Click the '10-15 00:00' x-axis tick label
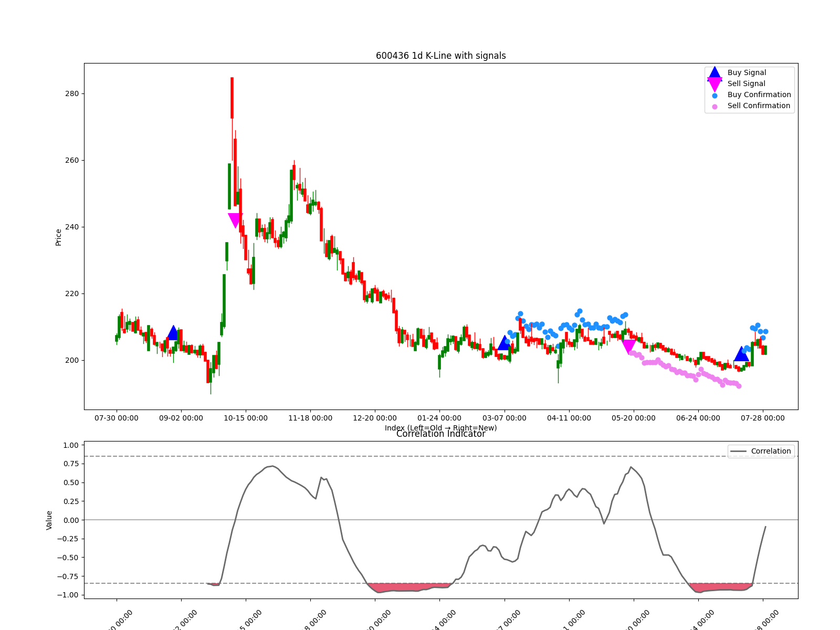Viewport: 840px width, 630px height. pos(246,418)
